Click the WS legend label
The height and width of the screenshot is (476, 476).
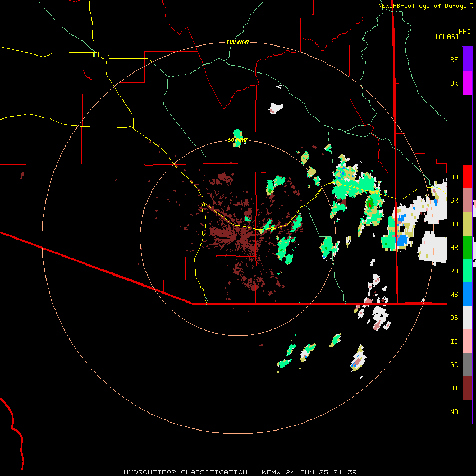[454, 295]
